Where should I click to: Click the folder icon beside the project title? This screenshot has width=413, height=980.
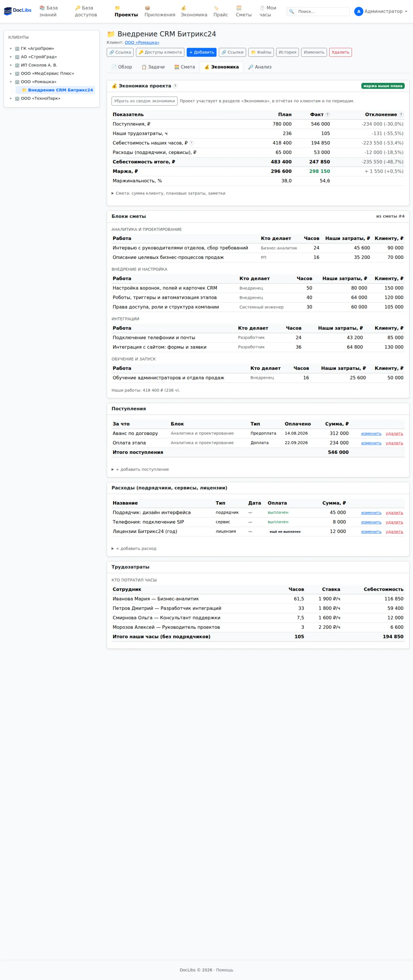[x=111, y=34]
